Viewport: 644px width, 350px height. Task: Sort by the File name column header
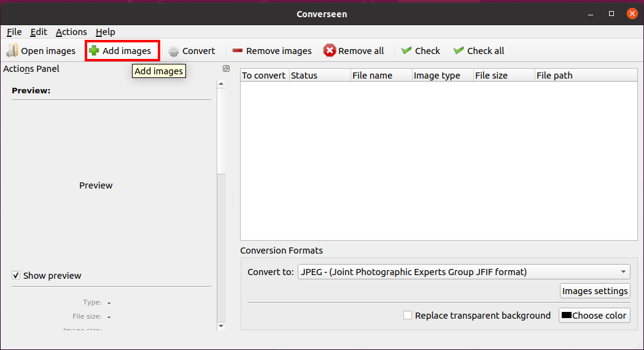[x=381, y=75]
